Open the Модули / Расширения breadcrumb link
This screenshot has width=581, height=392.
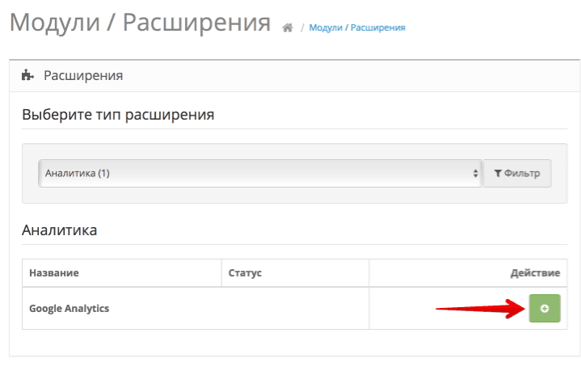point(357,27)
